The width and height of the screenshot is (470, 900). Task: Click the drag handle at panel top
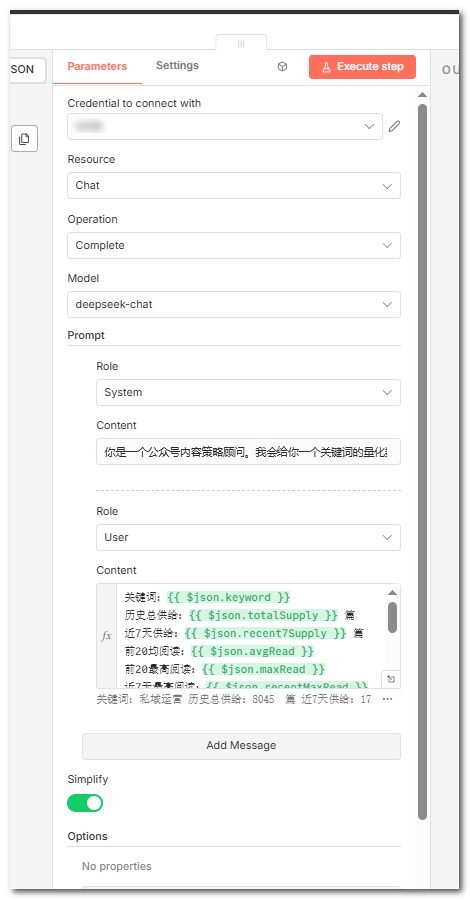pos(241,44)
